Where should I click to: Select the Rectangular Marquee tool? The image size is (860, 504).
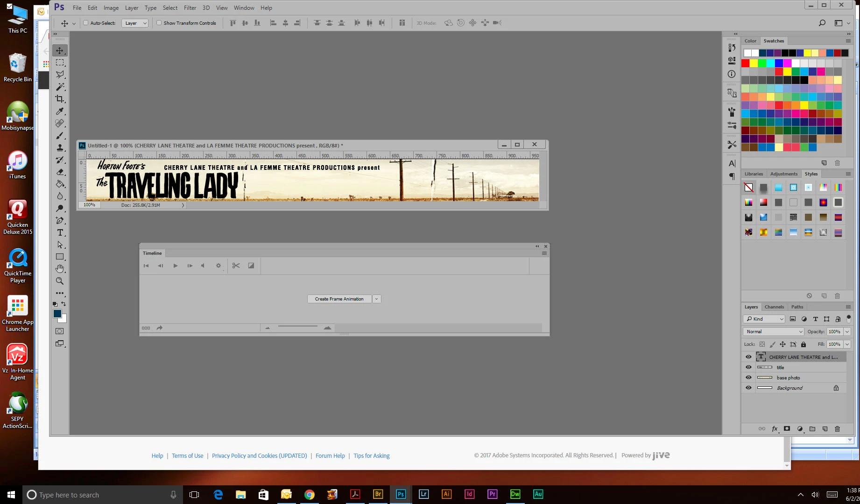[x=60, y=63]
